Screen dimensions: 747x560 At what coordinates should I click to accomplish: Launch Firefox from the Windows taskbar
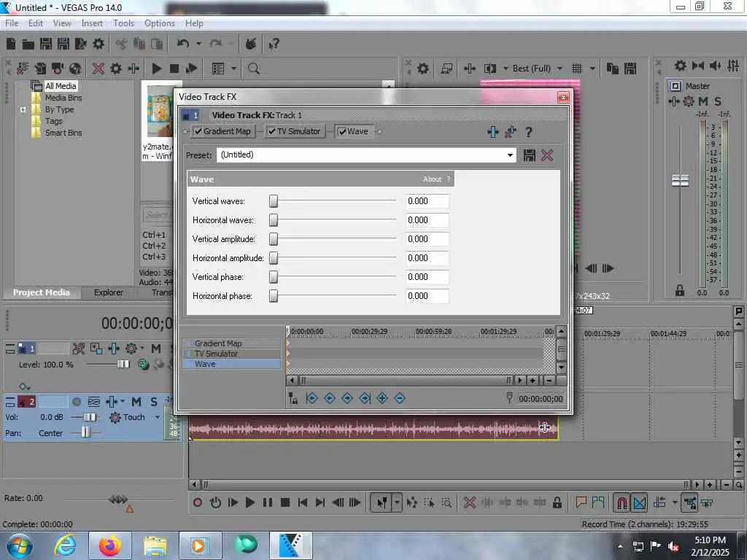[110, 545]
